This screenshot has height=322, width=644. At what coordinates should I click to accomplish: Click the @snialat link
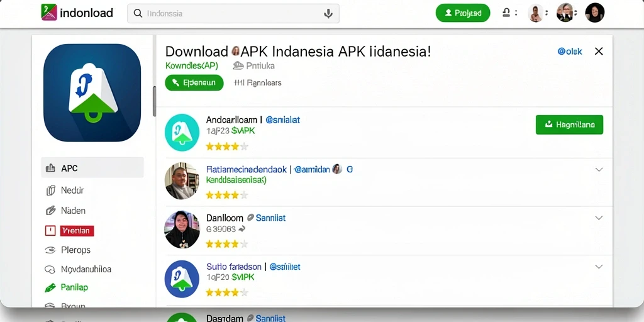(x=282, y=120)
